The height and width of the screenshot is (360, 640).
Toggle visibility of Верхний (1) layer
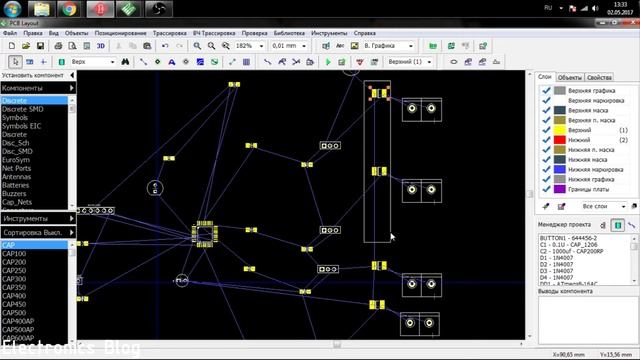(546, 130)
